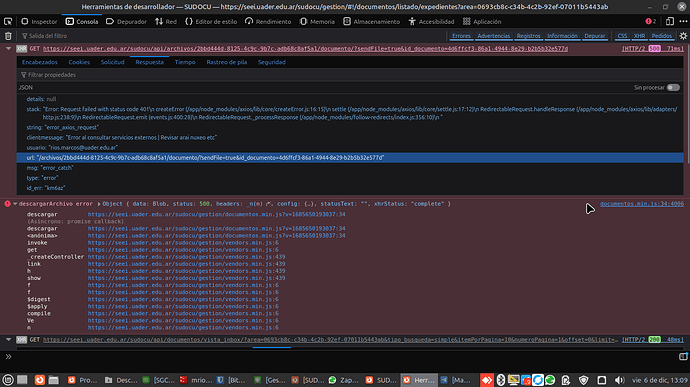This screenshot has width=690, height=387.
Task: Toggle Pedidos filter
Action: (x=661, y=36)
